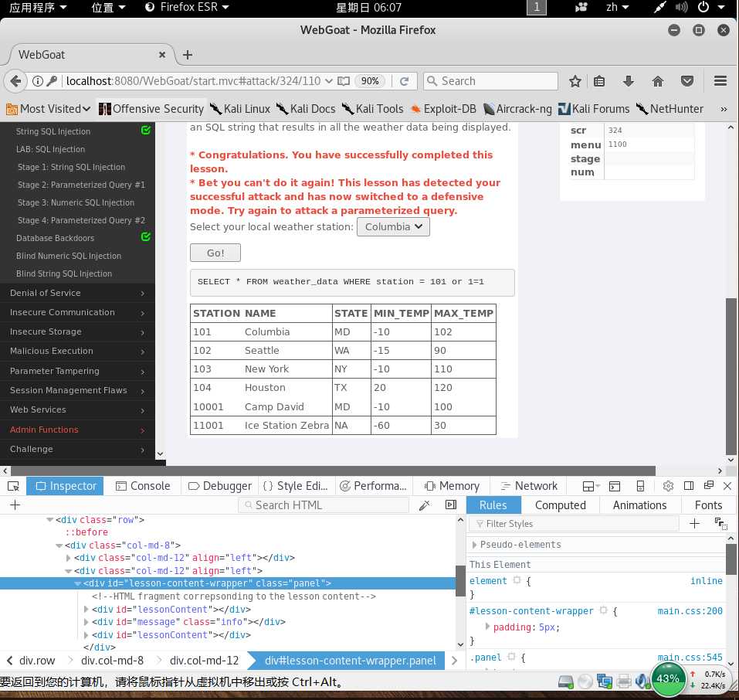Open the Firefox hamburger menu
Image resolution: width=739 pixels, height=700 pixels.
[720, 81]
